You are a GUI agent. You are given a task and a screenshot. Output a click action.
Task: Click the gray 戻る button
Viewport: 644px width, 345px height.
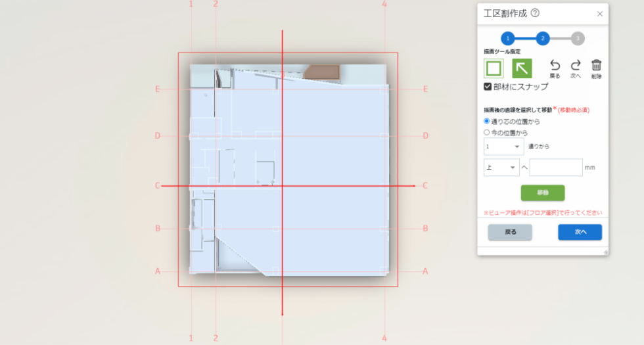point(510,232)
